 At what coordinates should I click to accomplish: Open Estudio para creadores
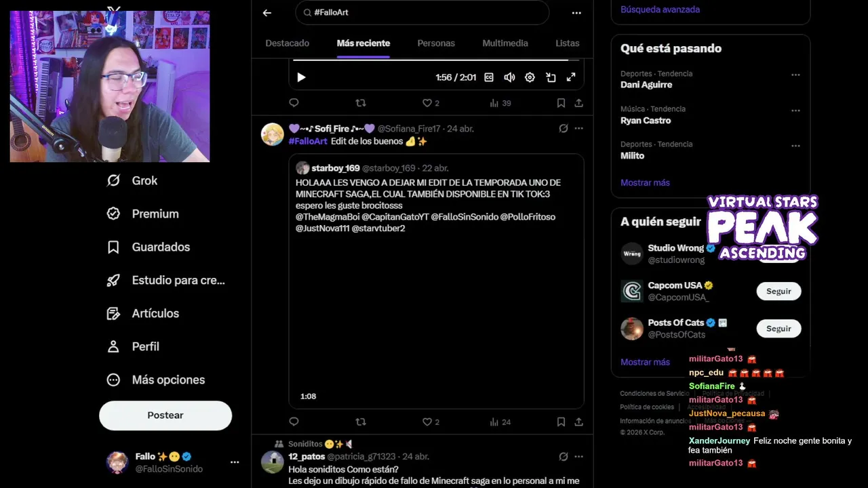[166, 280]
